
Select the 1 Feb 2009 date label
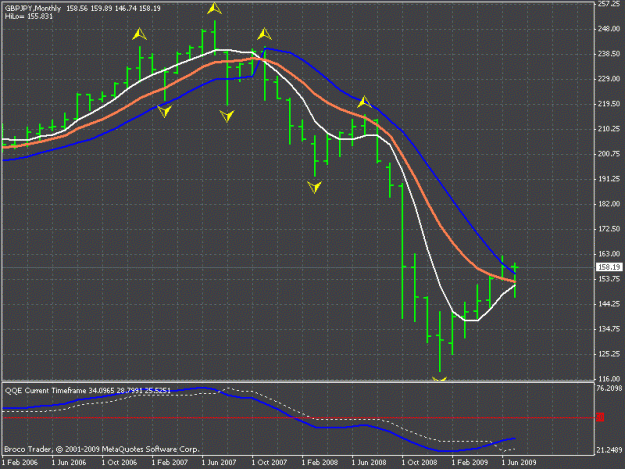pos(470,462)
